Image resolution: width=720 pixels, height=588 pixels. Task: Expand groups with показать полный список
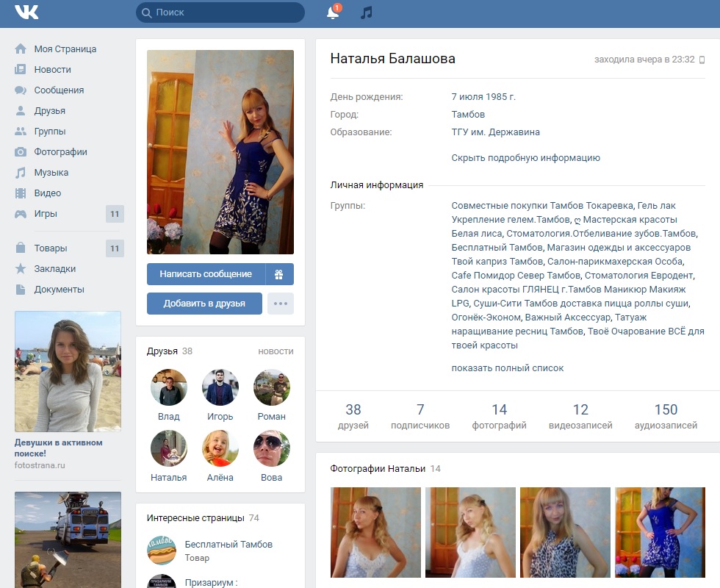coord(508,368)
